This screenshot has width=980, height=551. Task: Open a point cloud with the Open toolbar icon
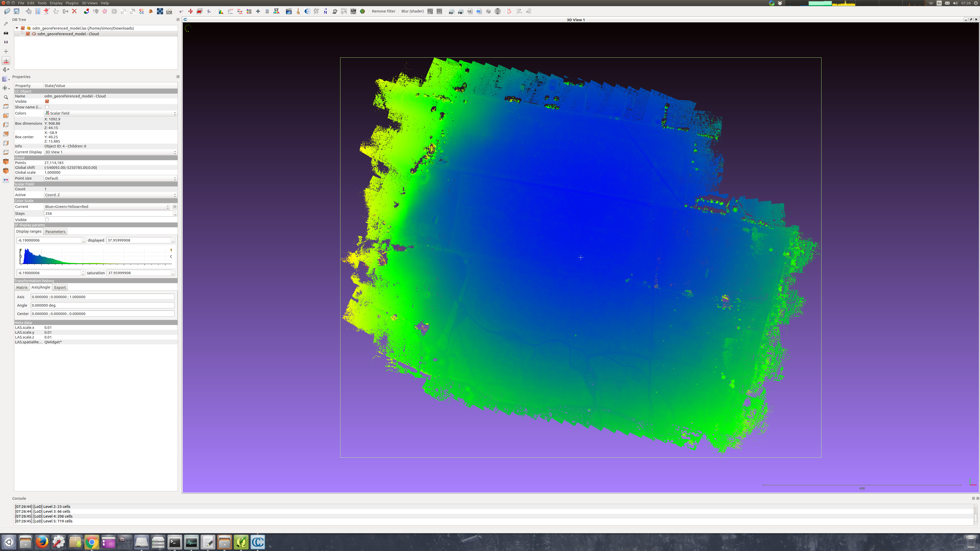[x=8, y=11]
